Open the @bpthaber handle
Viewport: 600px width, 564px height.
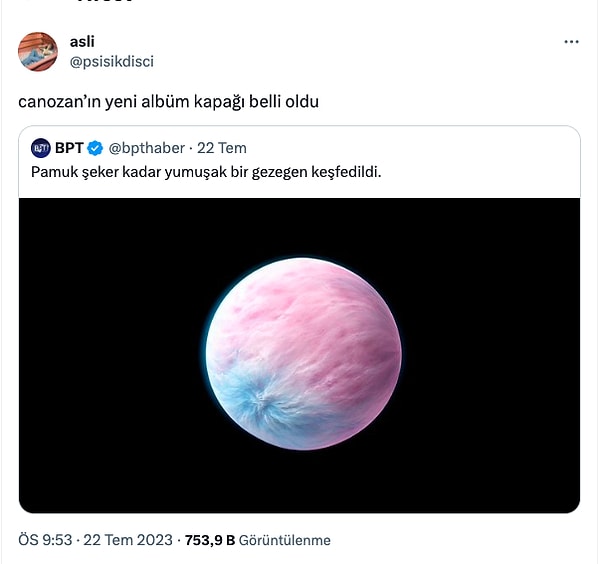[x=147, y=148]
